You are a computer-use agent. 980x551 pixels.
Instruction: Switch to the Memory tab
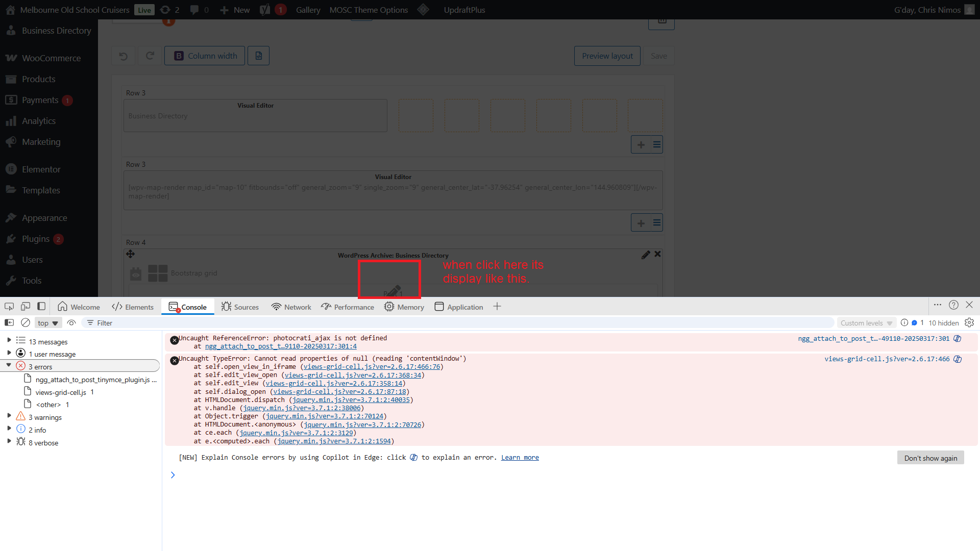point(404,307)
